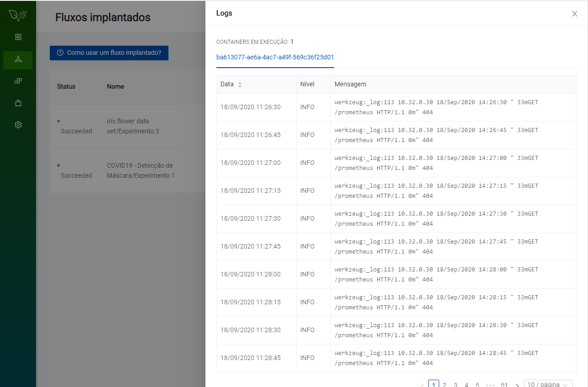The height and width of the screenshot is (387, 588).
Task: Select the deployed flows network icon
Action: (18, 59)
